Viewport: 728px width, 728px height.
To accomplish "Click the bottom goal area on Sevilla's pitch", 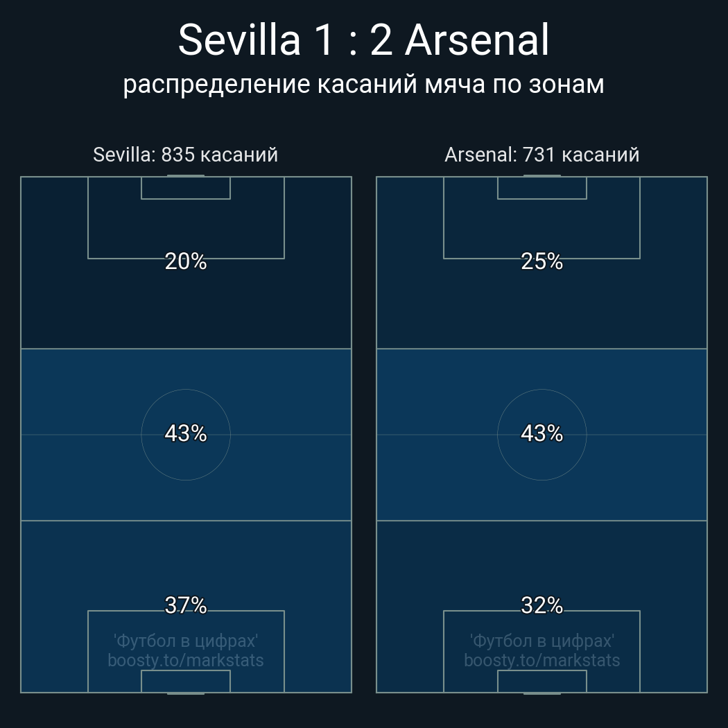I will 186,682.
